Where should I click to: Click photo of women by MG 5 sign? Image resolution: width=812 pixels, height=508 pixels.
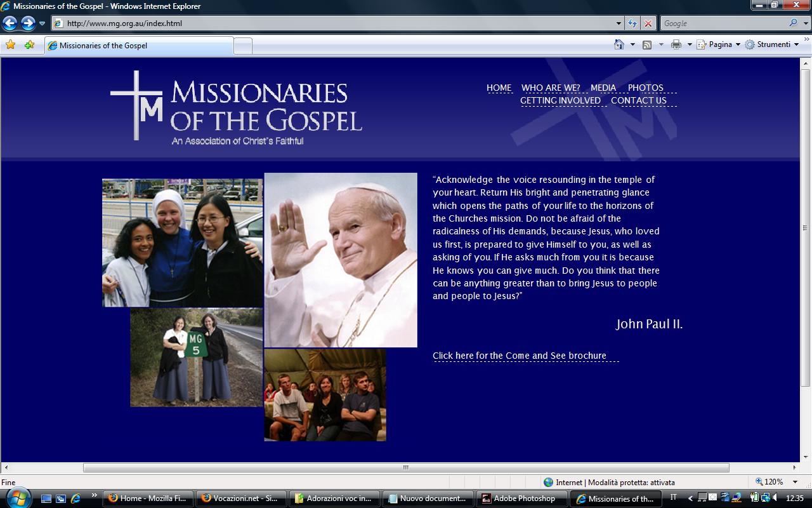(x=196, y=358)
